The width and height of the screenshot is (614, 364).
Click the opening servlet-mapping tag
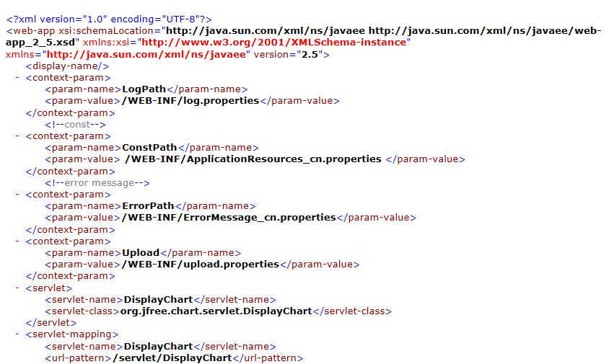point(72,334)
